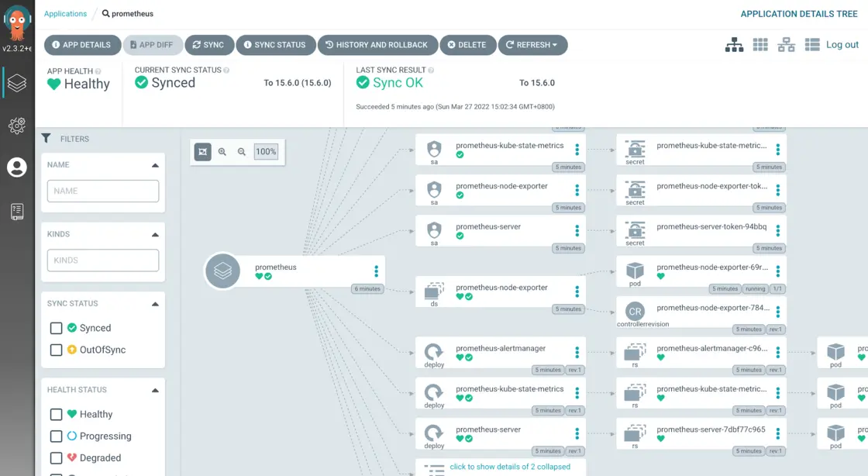The height and width of the screenshot is (476, 868).
Task: Open kebab menu for the prometheus application node
Action: point(376,271)
